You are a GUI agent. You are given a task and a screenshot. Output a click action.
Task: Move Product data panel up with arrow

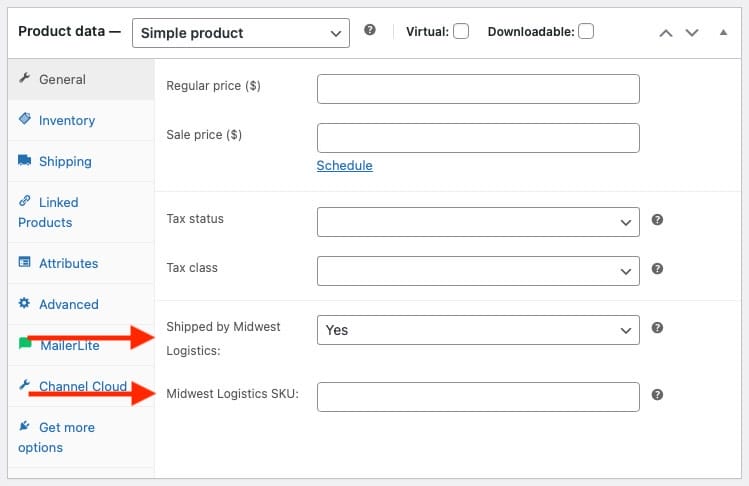coord(666,33)
